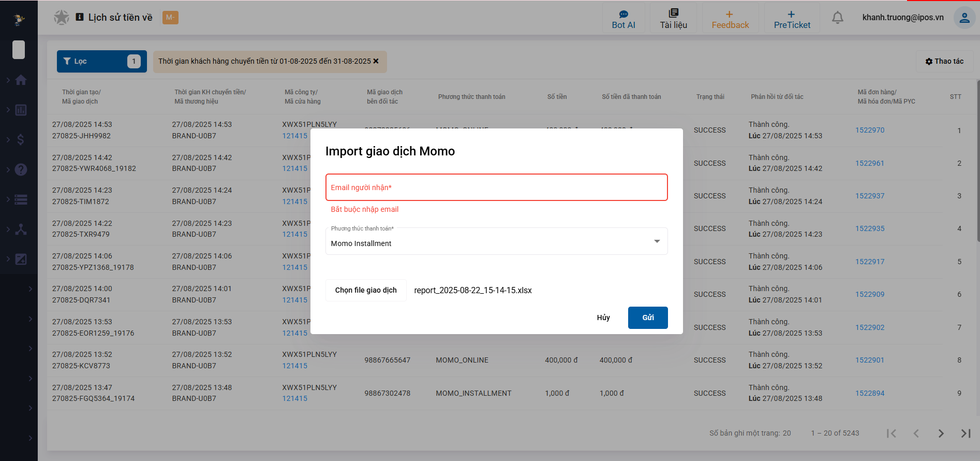
Task: Open order link 1522902
Action: click(870, 327)
